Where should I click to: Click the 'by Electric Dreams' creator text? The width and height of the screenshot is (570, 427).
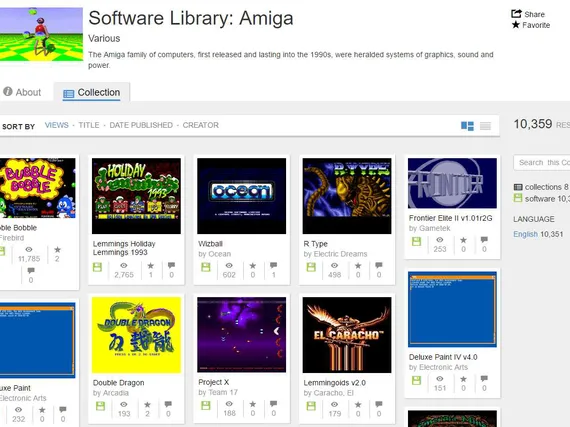335,254
